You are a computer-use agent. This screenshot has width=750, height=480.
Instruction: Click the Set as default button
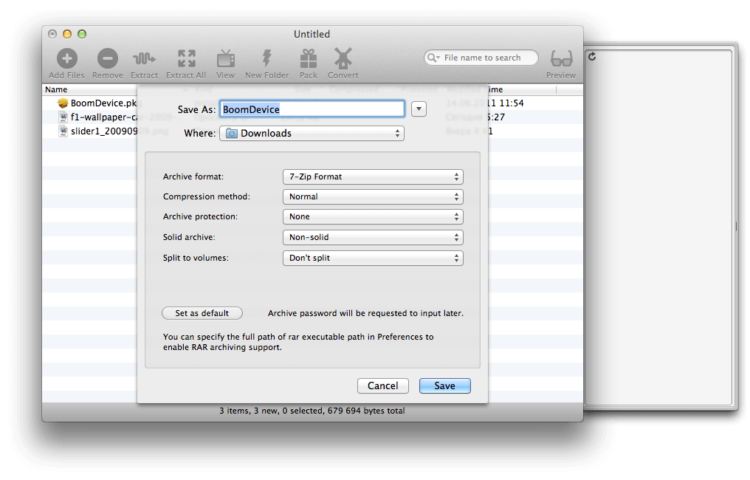click(x=202, y=313)
